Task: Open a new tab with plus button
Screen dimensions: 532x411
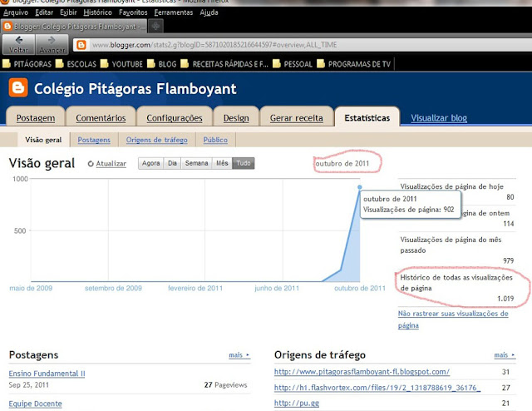Action: click(x=155, y=26)
